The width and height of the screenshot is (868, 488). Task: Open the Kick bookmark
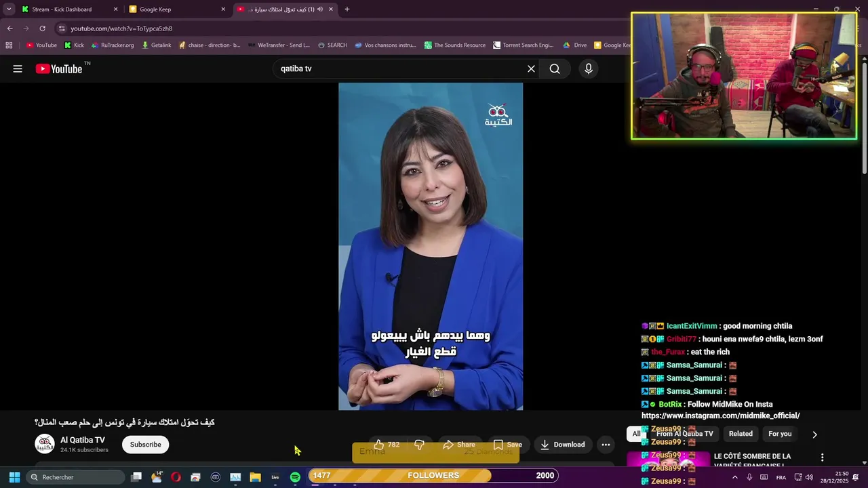(x=74, y=45)
